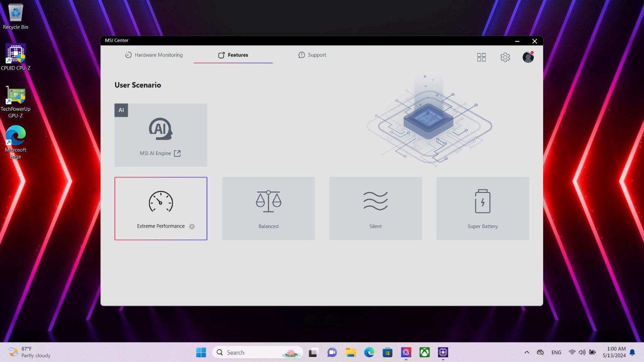Select the TechPowerUp GPU-Z shortcut
The width and height of the screenshot is (644, 362).
pos(15,102)
